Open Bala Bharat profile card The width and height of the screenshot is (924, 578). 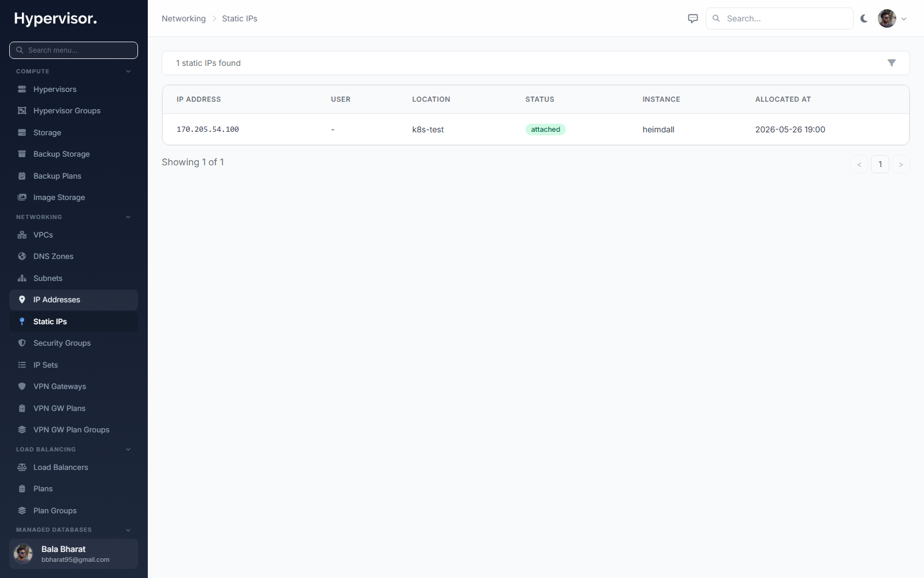tap(73, 554)
